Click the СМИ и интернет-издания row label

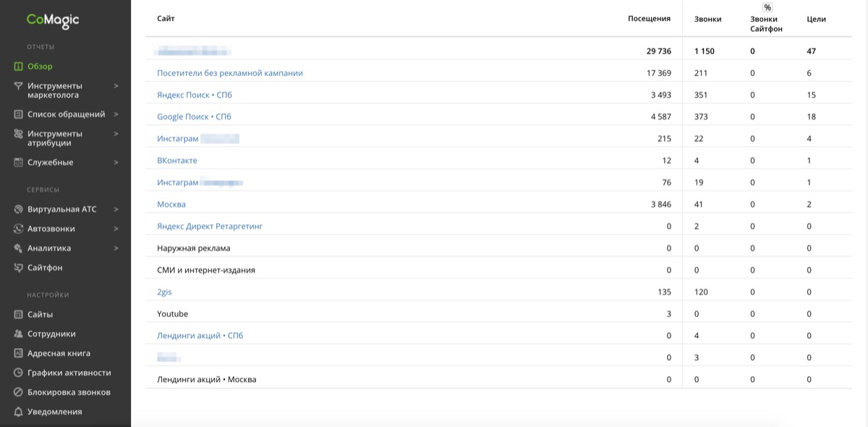point(206,270)
